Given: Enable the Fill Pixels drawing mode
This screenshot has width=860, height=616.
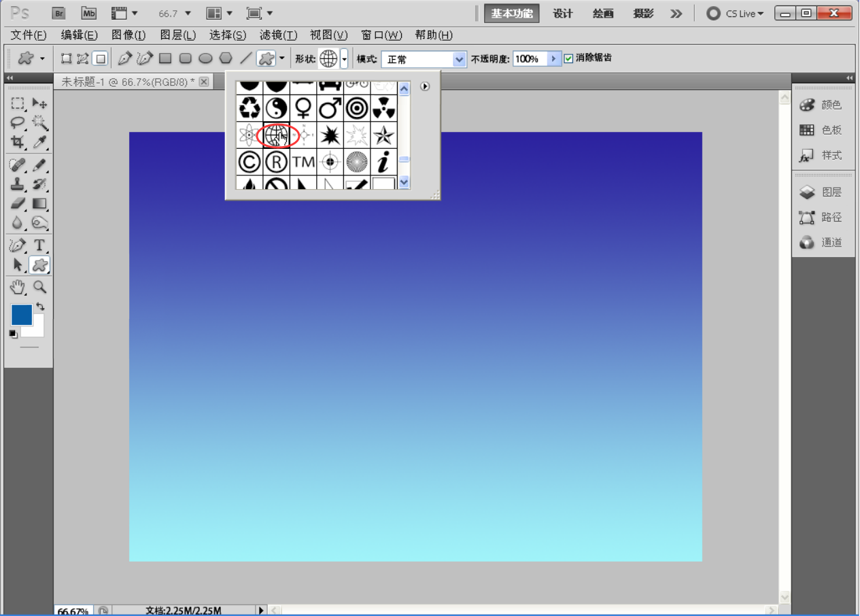Looking at the screenshot, I should [x=101, y=59].
